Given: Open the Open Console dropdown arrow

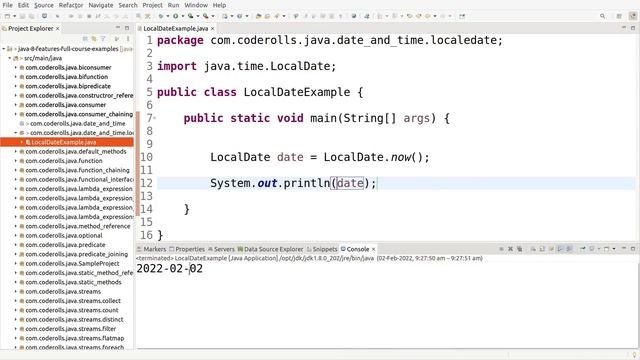Looking at the screenshot, I should (x=614, y=249).
